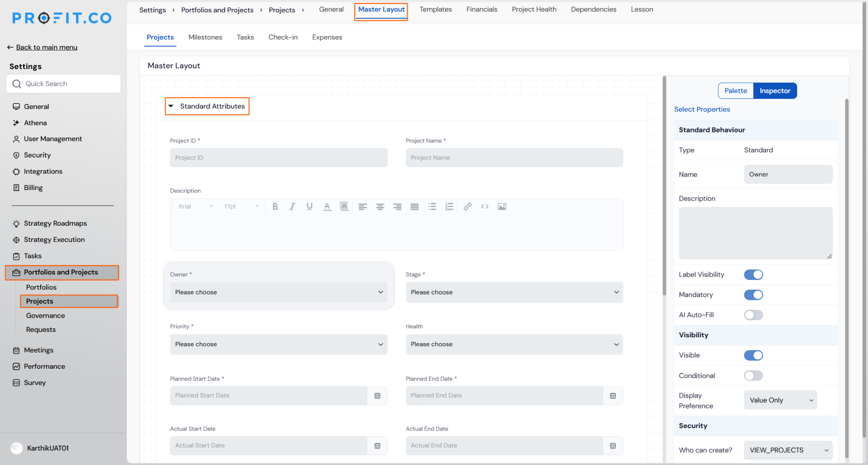
Task: Switch to the Palette panel
Action: pyautogui.click(x=735, y=91)
